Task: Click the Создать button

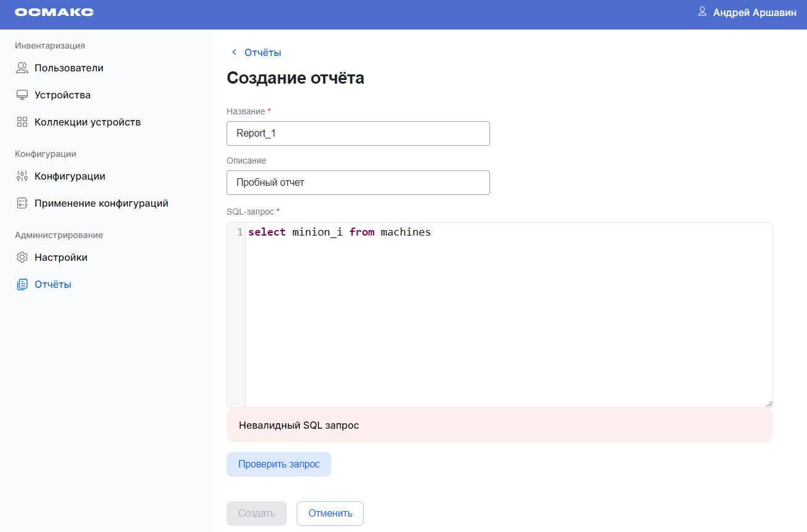Action: coord(256,514)
